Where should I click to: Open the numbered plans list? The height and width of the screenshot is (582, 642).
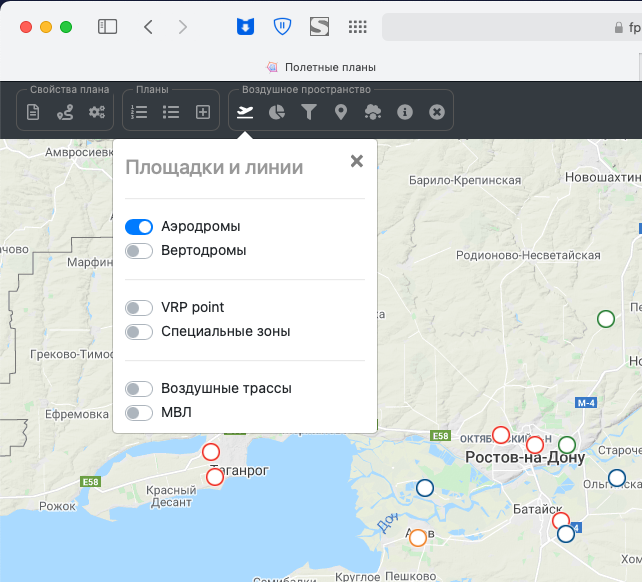[140, 112]
